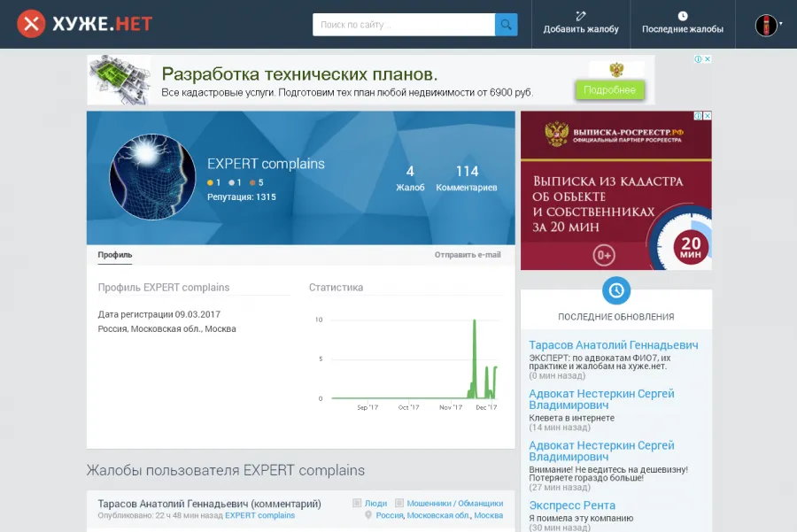
Task: Open the Люди category link
Action: click(375, 503)
